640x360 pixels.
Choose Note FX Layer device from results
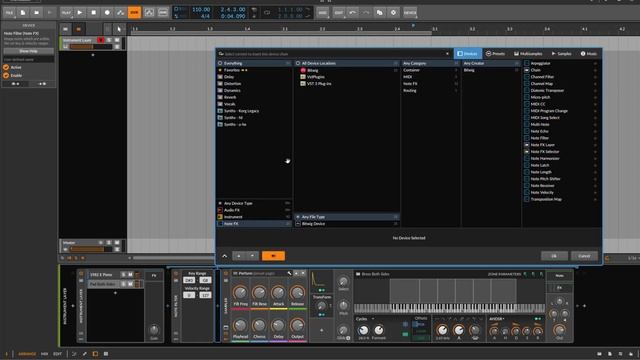coord(561,145)
